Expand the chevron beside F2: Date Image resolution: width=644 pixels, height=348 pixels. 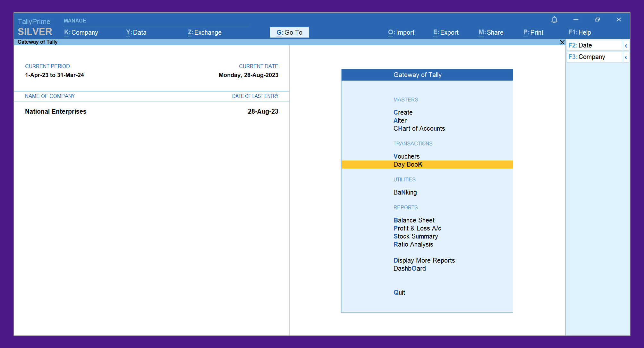click(626, 46)
